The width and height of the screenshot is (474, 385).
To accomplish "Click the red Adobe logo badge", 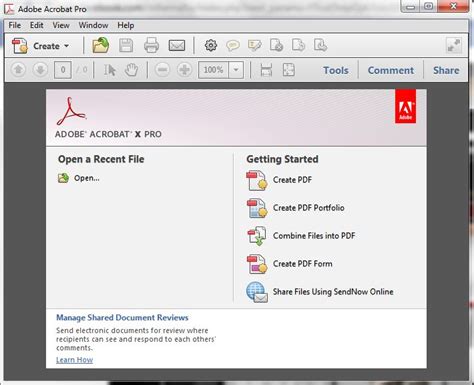I will point(405,106).
